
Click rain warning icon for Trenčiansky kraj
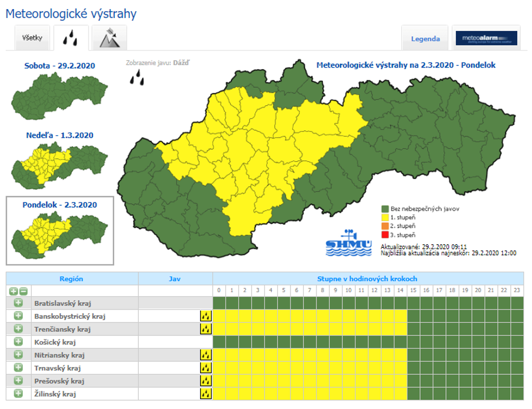click(x=205, y=329)
